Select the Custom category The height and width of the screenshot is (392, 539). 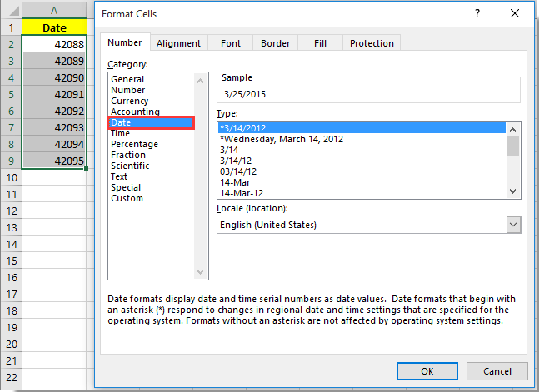click(127, 198)
